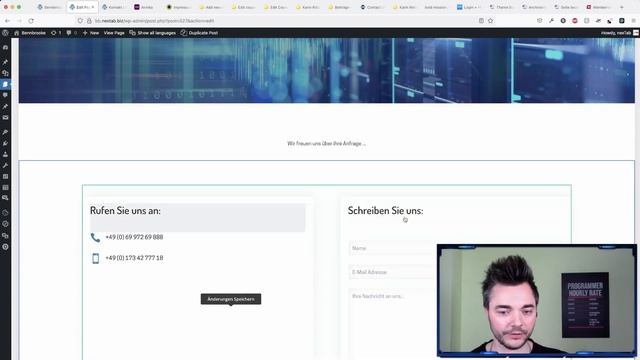Viewport: 640px width, 360px height.
Task: Switch to the Login browser tab
Action: (x=468, y=7)
